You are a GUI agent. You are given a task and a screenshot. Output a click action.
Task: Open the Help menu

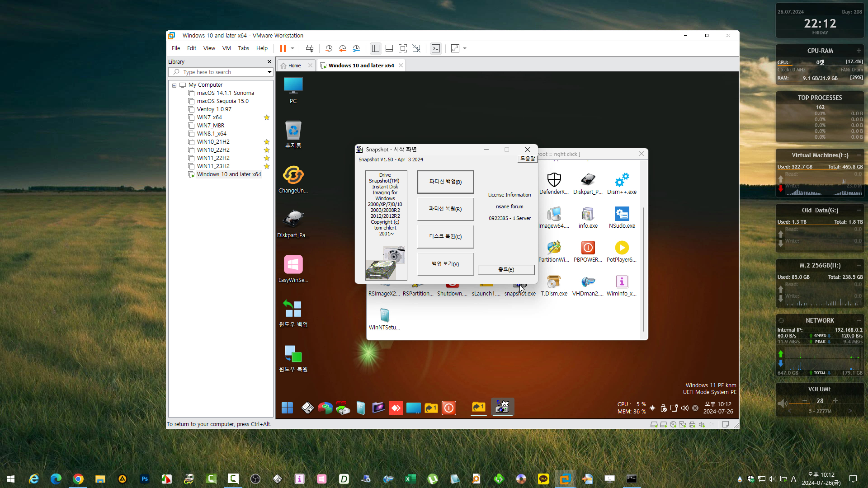pyautogui.click(x=262, y=48)
